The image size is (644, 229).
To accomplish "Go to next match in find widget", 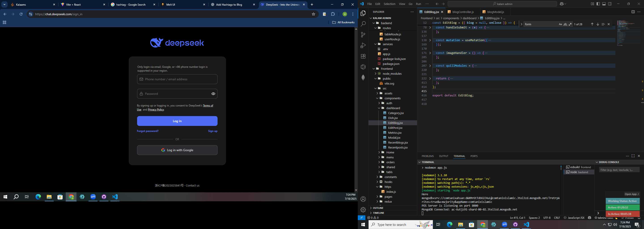I will click(x=597, y=24).
